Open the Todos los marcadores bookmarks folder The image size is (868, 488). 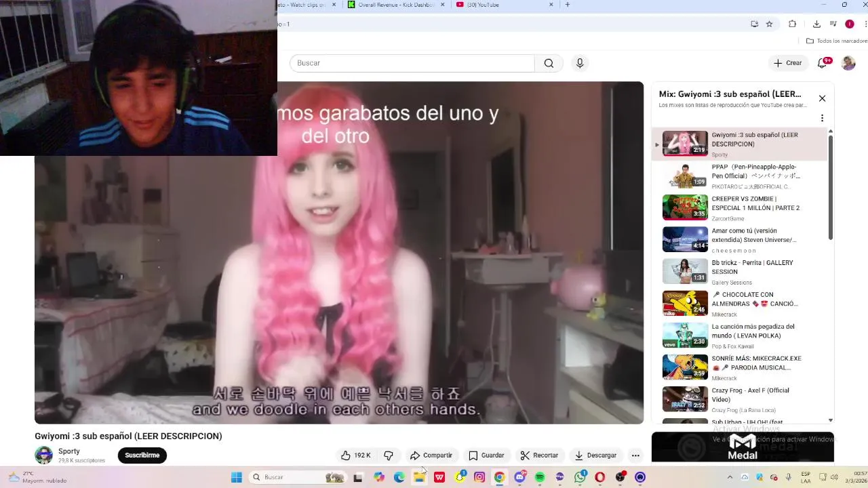point(837,41)
